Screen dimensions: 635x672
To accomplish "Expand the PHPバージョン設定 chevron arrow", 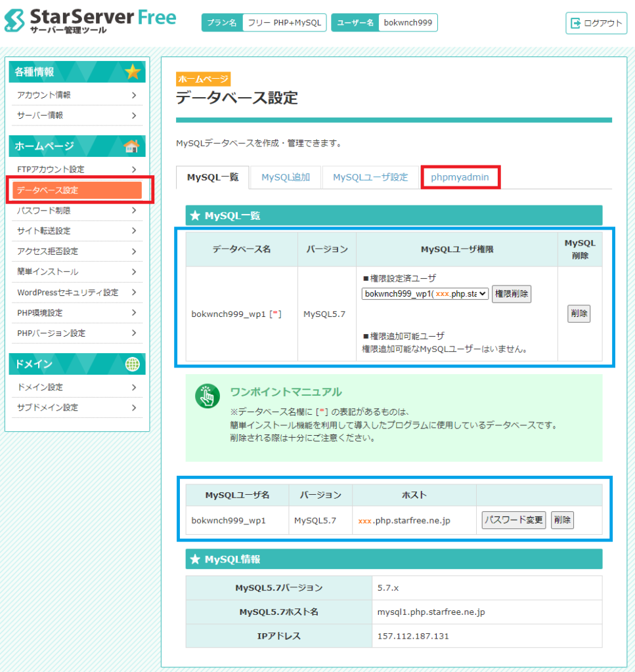I will [134, 333].
